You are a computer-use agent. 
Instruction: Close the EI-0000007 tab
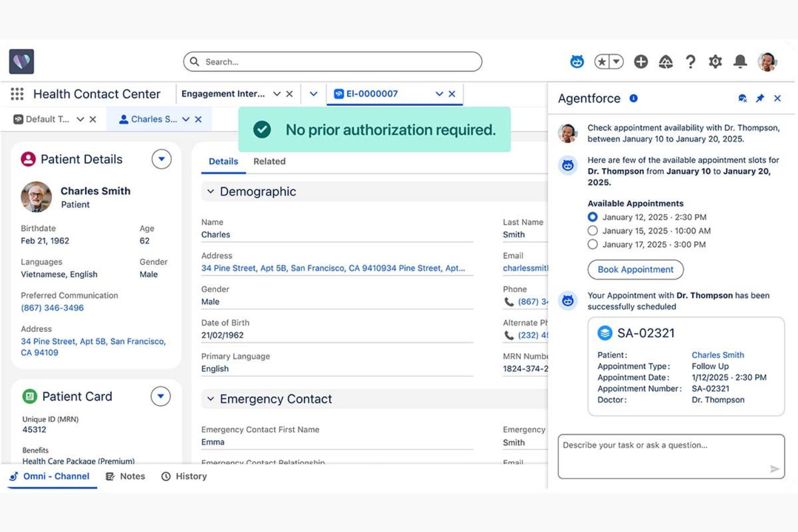coord(452,94)
